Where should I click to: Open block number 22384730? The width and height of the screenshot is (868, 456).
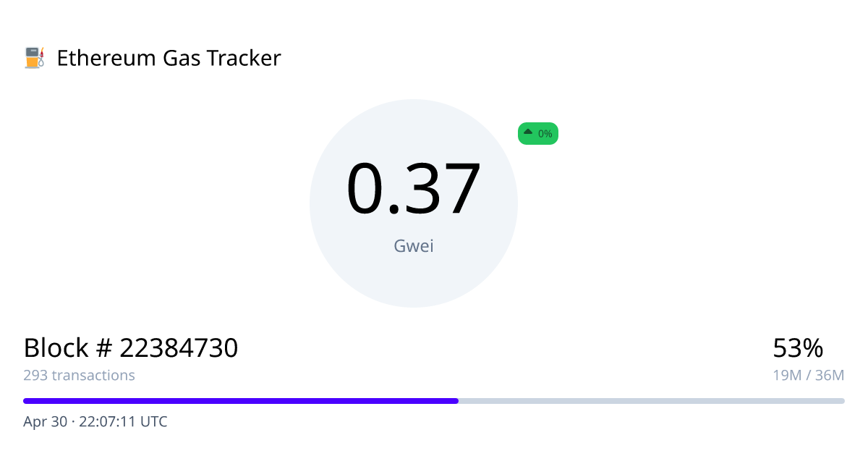tap(179, 348)
